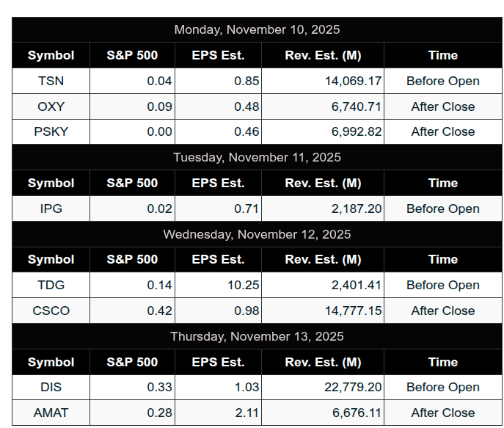Click AMAT EPS estimate 2.11
This screenshot has width=504, height=428.
[246, 413]
